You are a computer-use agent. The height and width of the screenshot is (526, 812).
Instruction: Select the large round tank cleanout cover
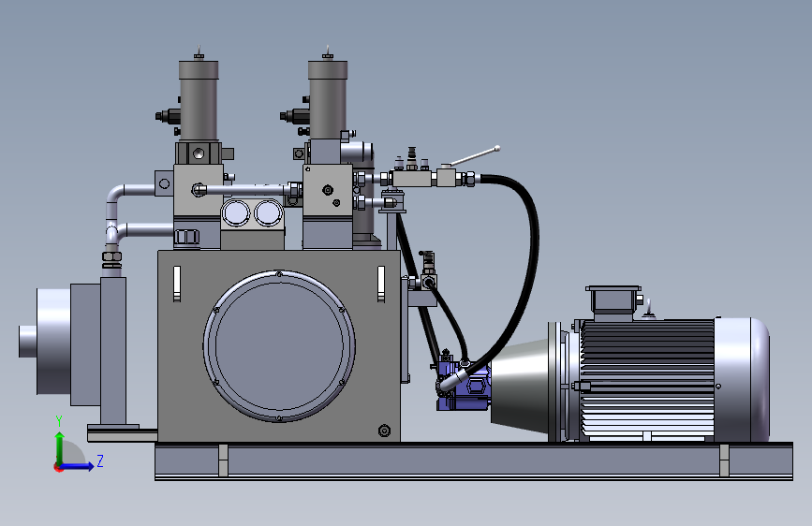pos(279,346)
